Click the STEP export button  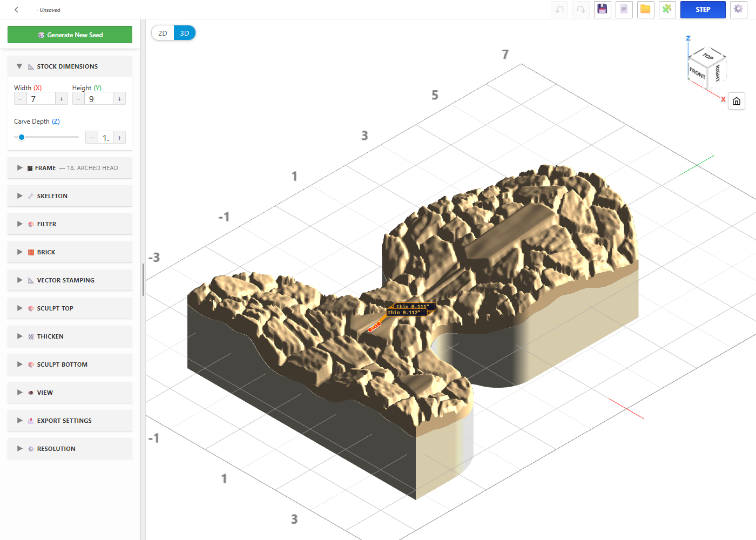pos(703,10)
